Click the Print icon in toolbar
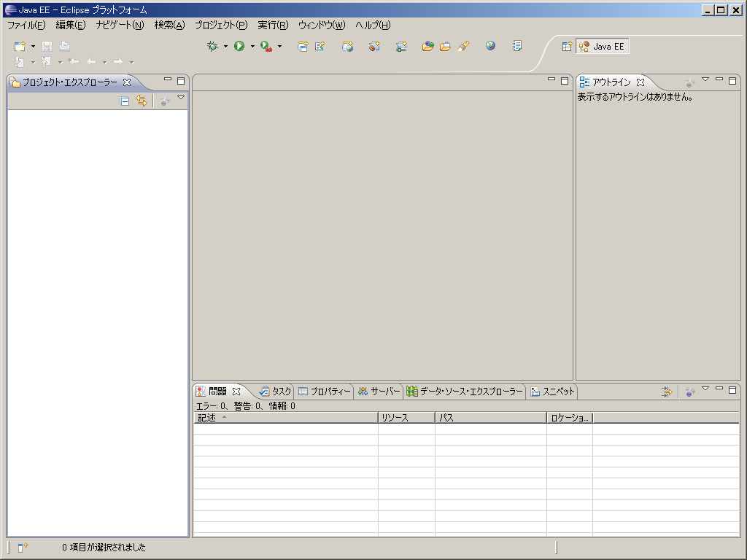Image resolution: width=747 pixels, height=560 pixels. coord(64,46)
